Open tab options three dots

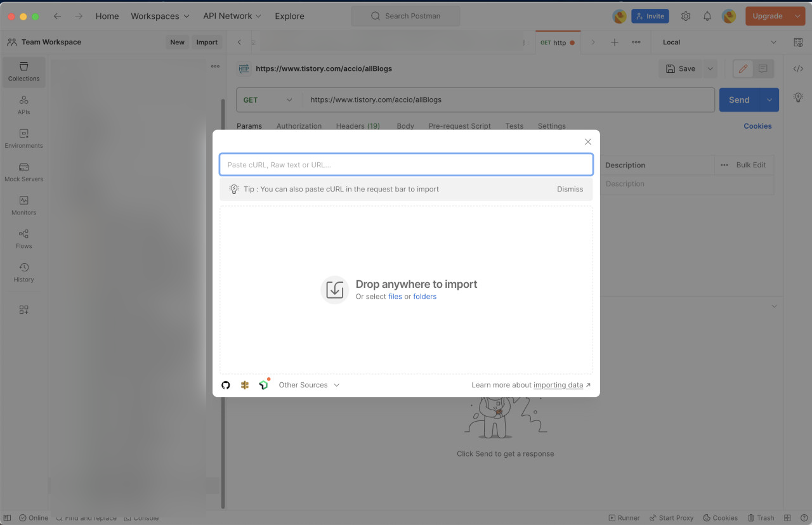click(x=636, y=42)
